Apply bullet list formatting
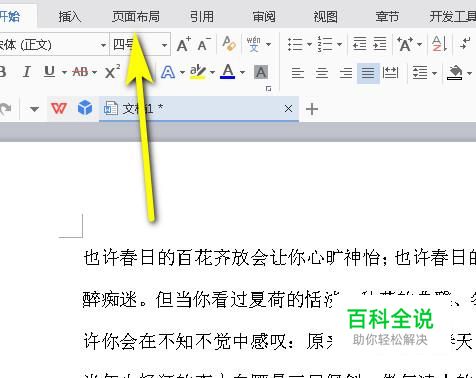Image resolution: width=476 pixels, height=378 pixels. (295, 44)
